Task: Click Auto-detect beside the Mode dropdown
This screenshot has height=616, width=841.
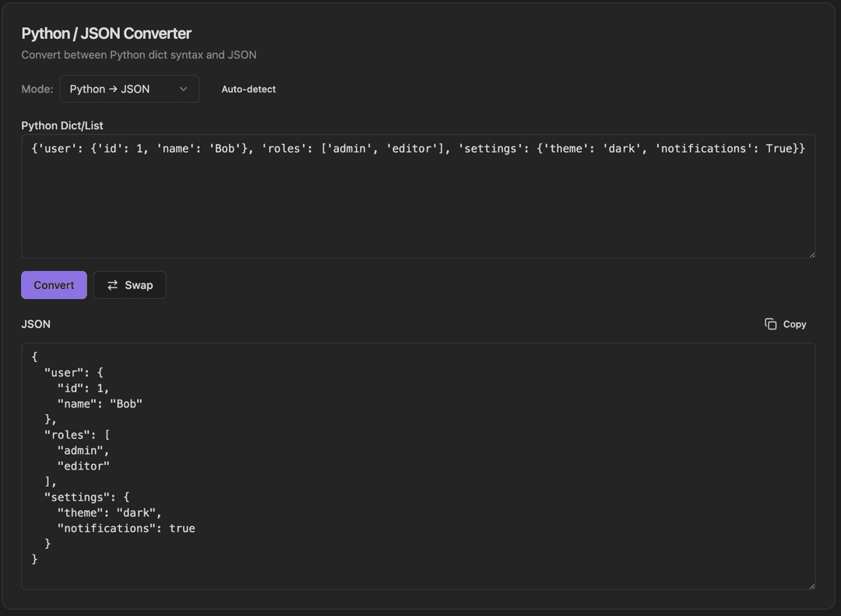Action: (248, 89)
